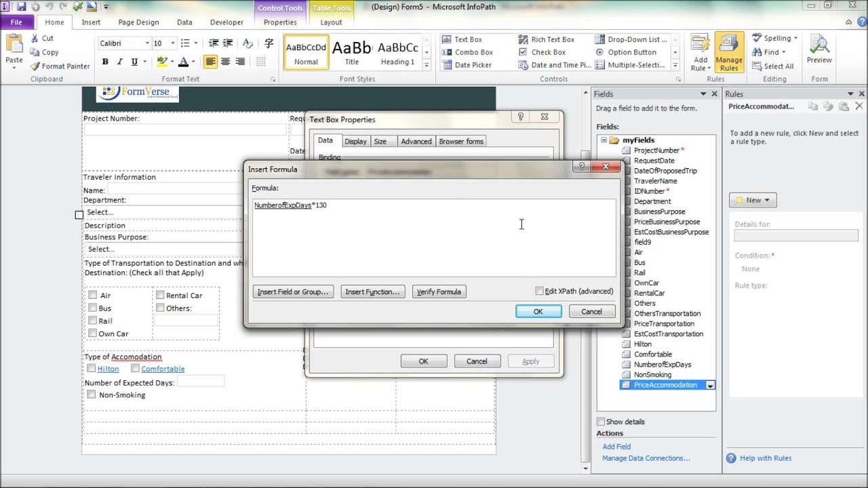Insert an Option Button control
Image resolution: width=868 pixels, height=488 pixels.
coord(626,52)
